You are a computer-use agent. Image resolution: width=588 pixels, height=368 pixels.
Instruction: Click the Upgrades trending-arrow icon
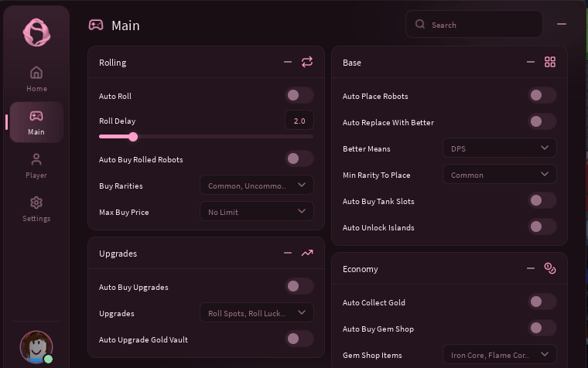tap(307, 254)
